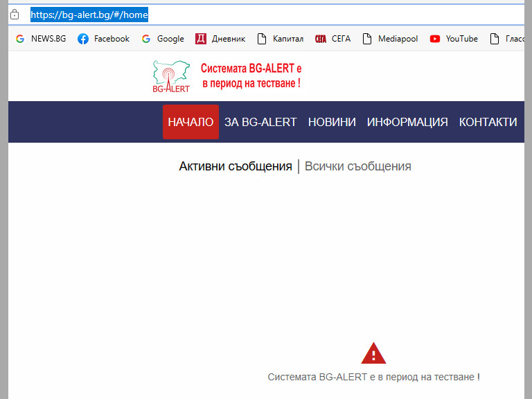The height and width of the screenshot is (399, 532).
Task: Open the Капитал bookmark
Action: point(281,39)
